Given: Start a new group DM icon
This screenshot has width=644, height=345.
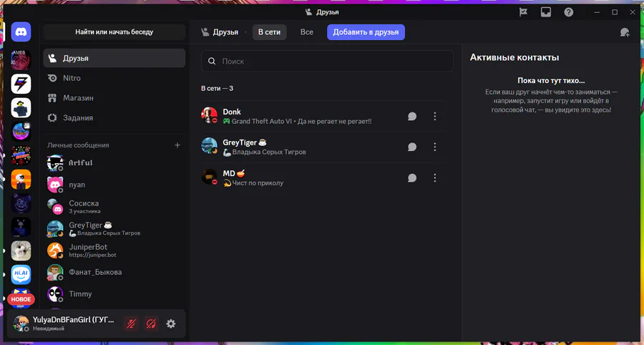Looking at the screenshot, I should [x=625, y=32].
